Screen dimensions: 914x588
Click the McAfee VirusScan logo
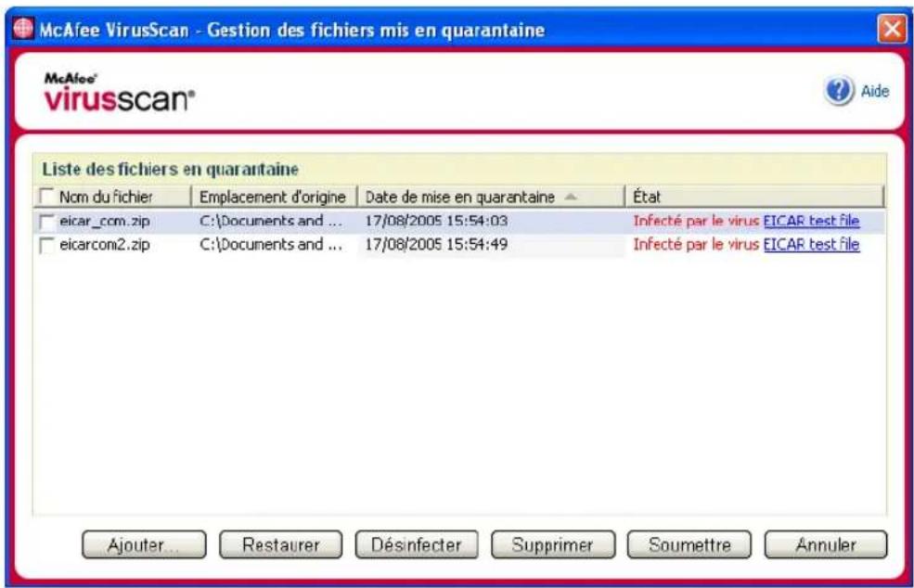[x=120, y=92]
